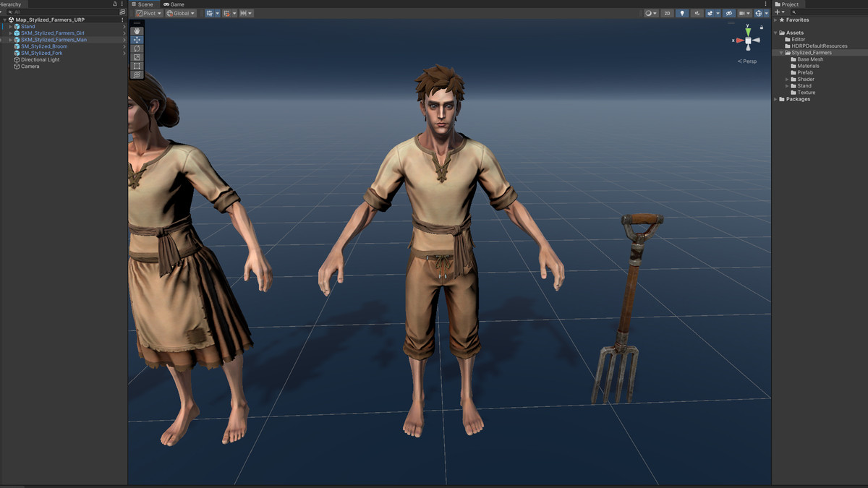Open scene camera settings button

[x=745, y=13]
